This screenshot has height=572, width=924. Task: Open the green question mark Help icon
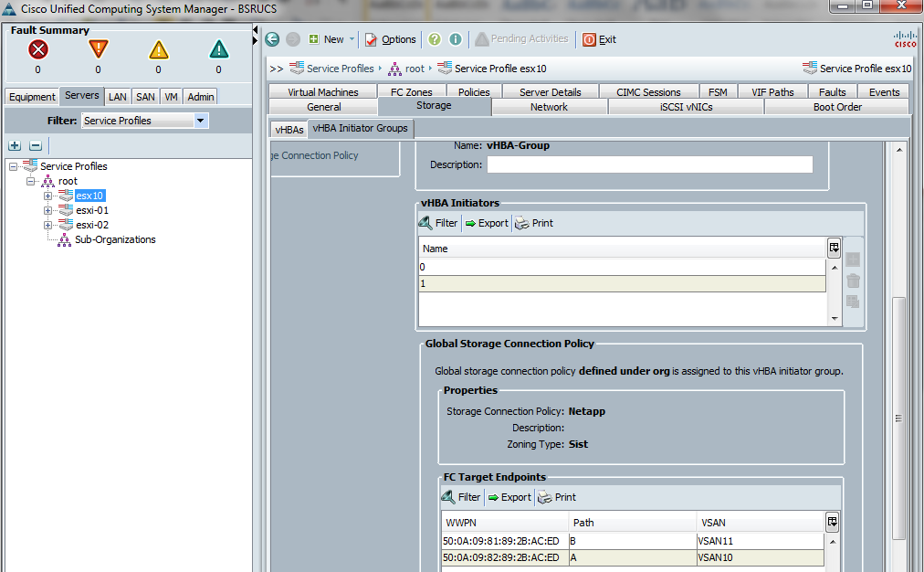point(435,39)
